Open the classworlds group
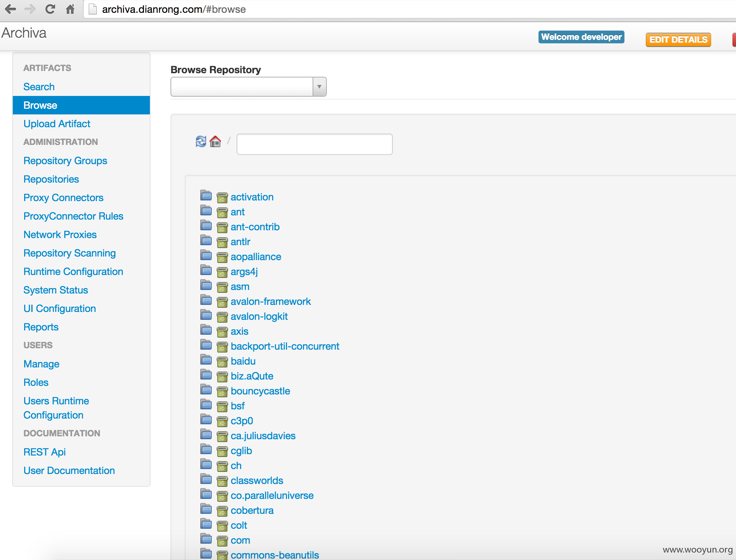This screenshot has height=560, width=736. click(257, 480)
